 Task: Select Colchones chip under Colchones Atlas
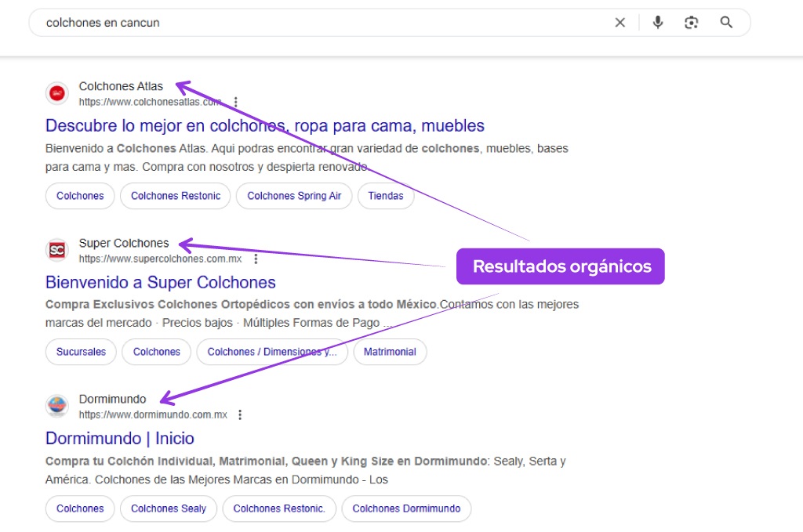pyautogui.click(x=80, y=196)
